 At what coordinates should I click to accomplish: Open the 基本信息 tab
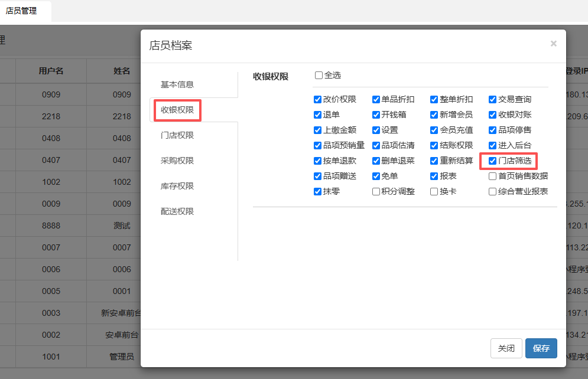click(177, 84)
